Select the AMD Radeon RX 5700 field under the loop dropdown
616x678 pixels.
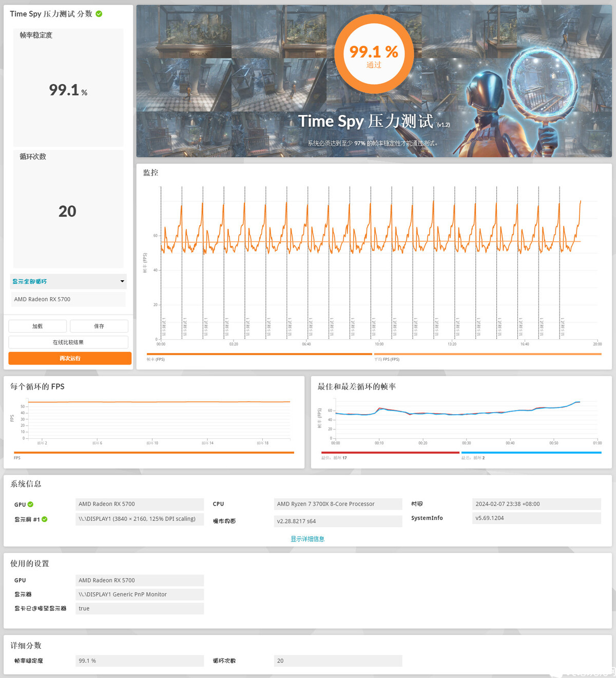68,299
